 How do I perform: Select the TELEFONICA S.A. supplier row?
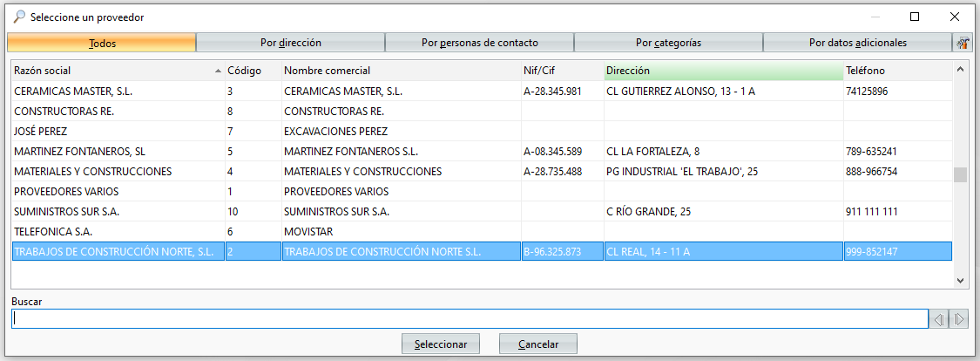pyautogui.click(x=482, y=231)
